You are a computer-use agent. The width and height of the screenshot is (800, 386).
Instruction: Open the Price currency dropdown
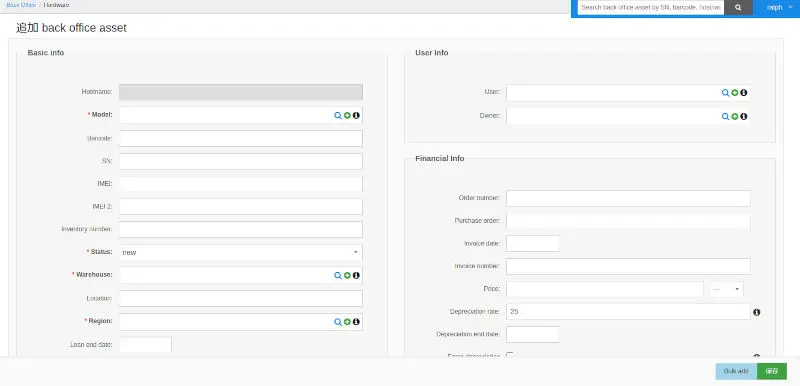[x=727, y=289]
